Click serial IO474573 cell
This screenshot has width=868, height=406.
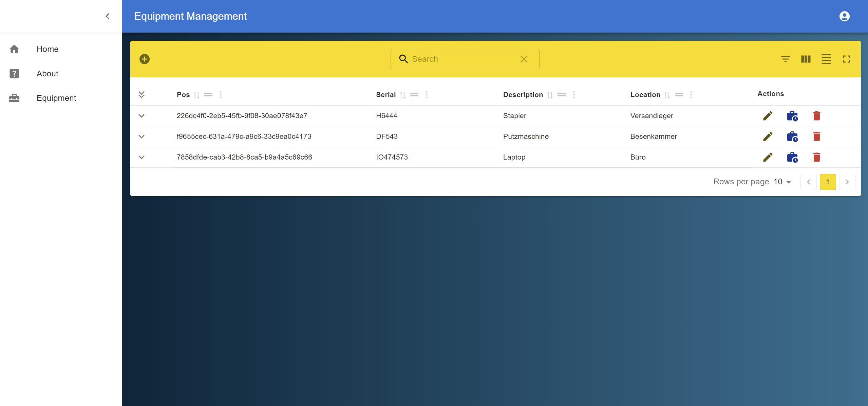coord(392,157)
